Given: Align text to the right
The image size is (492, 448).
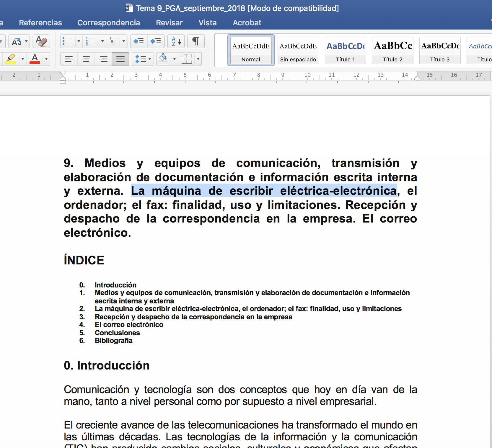Looking at the screenshot, I should (103, 59).
